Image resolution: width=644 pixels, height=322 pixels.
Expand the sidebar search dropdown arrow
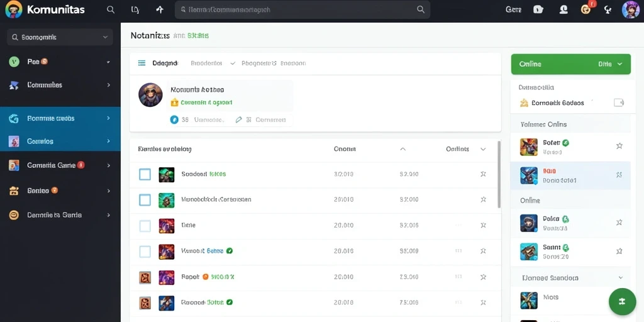point(105,37)
